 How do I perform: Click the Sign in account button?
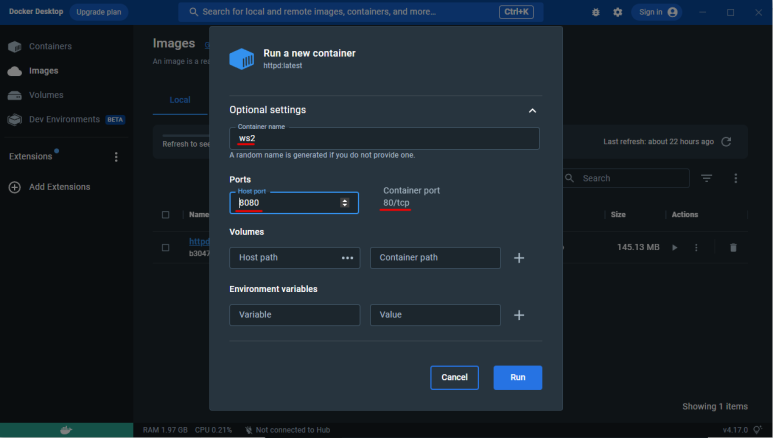(x=657, y=12)
